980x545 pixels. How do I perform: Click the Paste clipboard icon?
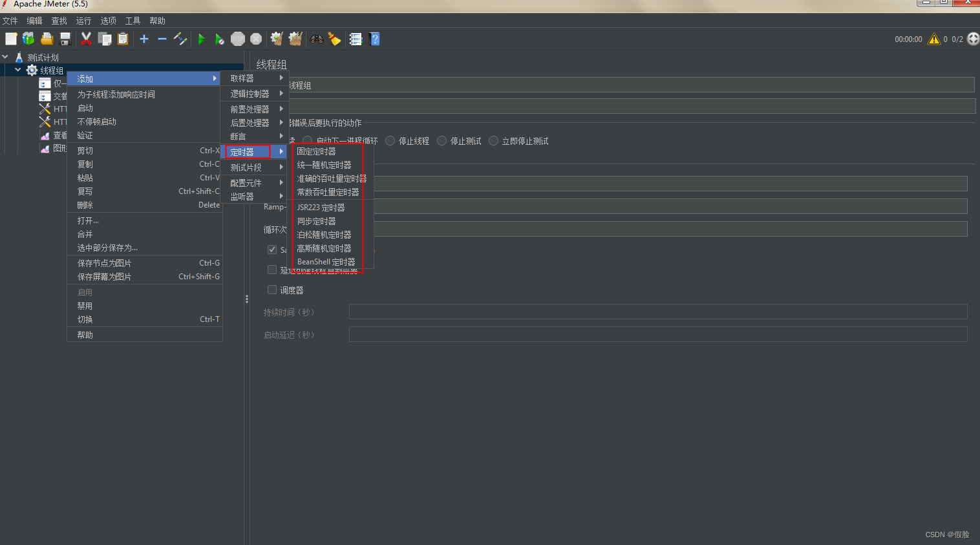tap(123, 39)
